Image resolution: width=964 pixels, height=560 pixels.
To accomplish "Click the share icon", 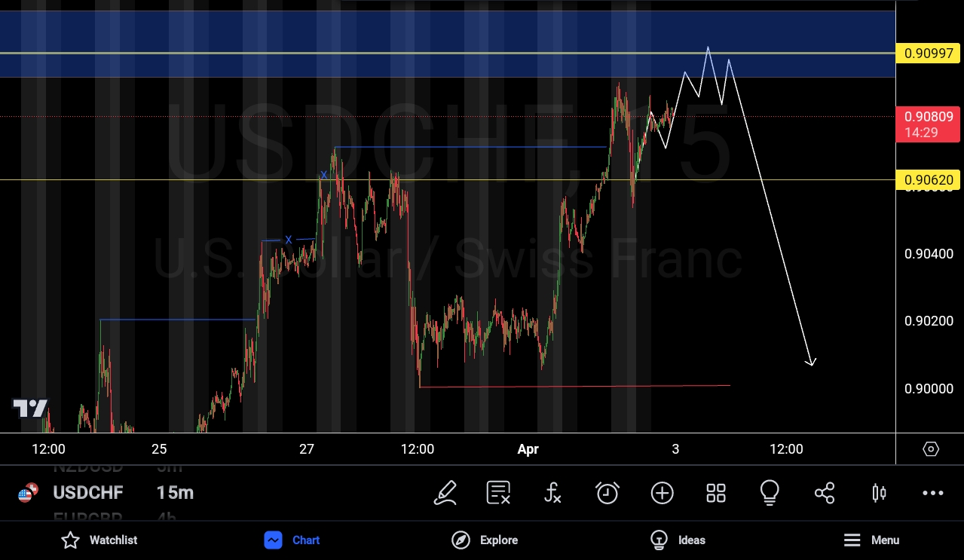I will (824, 493).
